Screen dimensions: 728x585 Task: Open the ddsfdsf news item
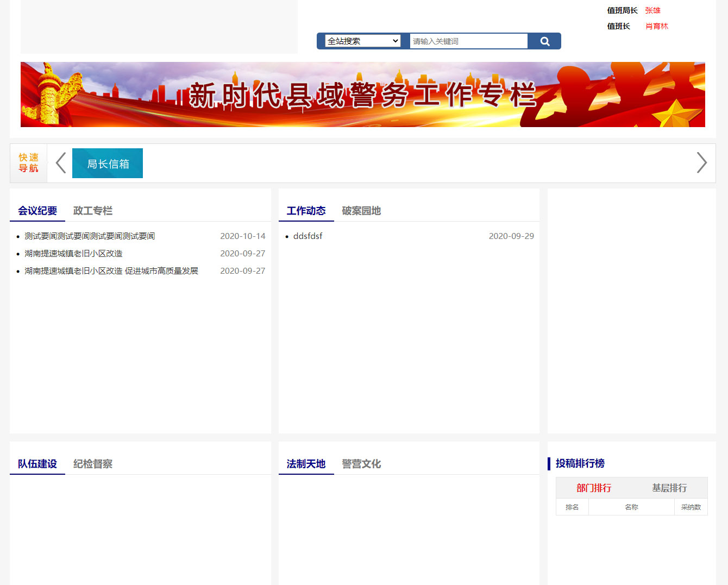[x=307, y=236]
